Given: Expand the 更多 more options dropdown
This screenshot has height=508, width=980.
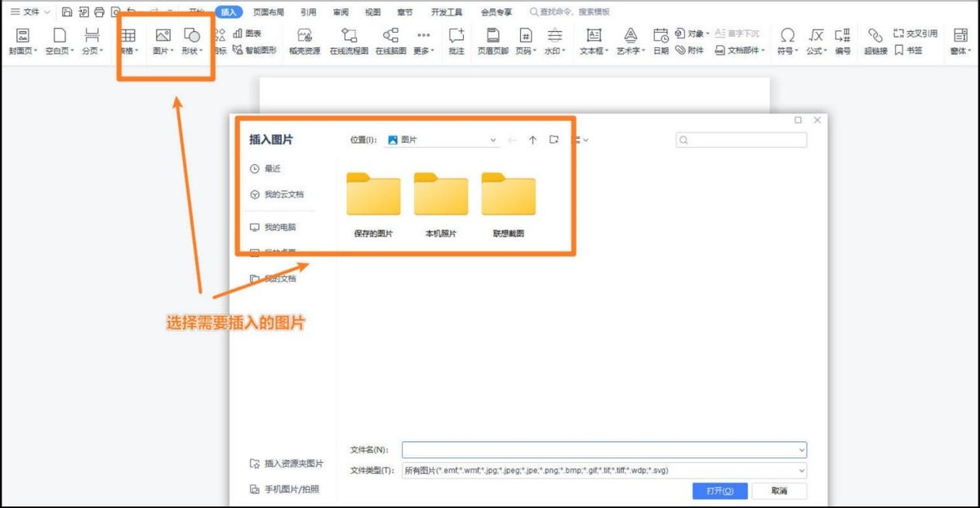Looking at the screenshot, I should coord(423,42).
